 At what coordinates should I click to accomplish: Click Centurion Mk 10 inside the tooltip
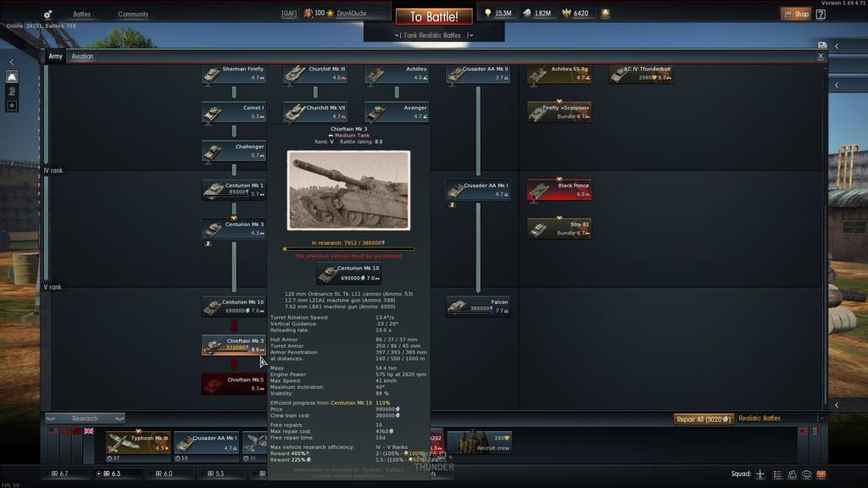pyautogui.click(x=348, y=274)
